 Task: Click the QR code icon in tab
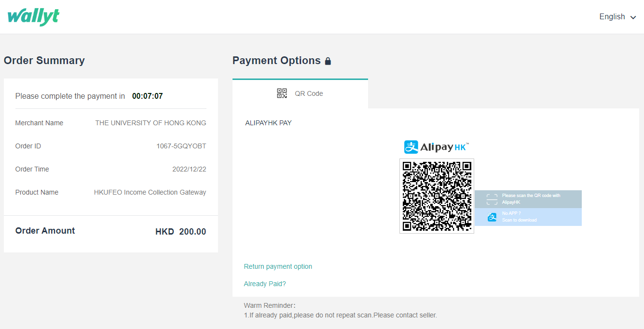point(282,93)
